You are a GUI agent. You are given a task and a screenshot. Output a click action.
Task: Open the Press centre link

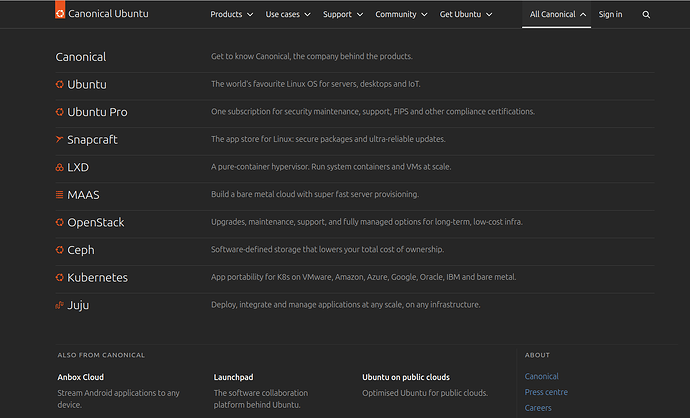coord(546,392)
